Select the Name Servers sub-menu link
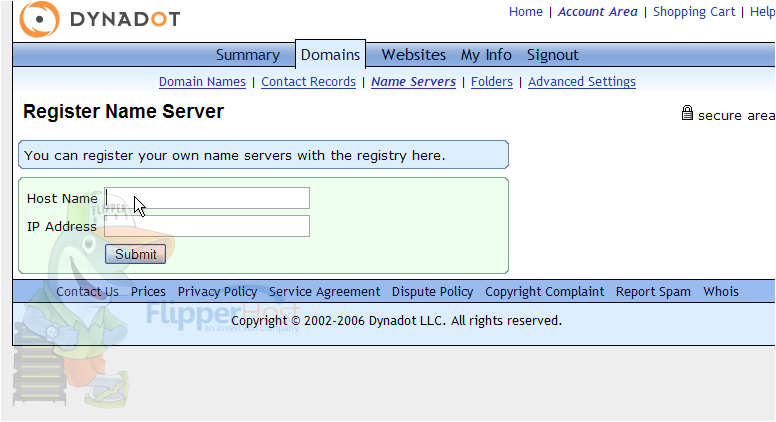776x422 pixels. [x=413, y=82]
